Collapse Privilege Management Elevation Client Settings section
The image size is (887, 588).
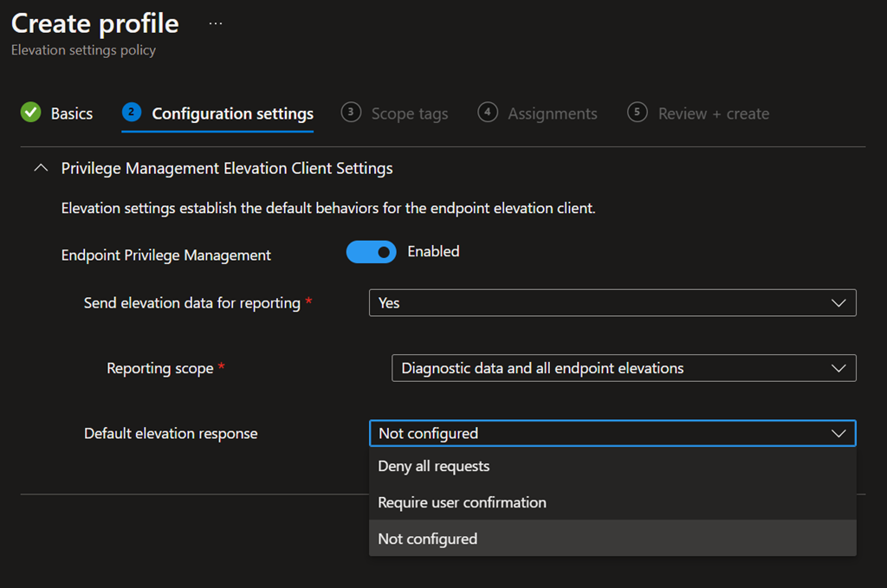click(x=40, y=168)
